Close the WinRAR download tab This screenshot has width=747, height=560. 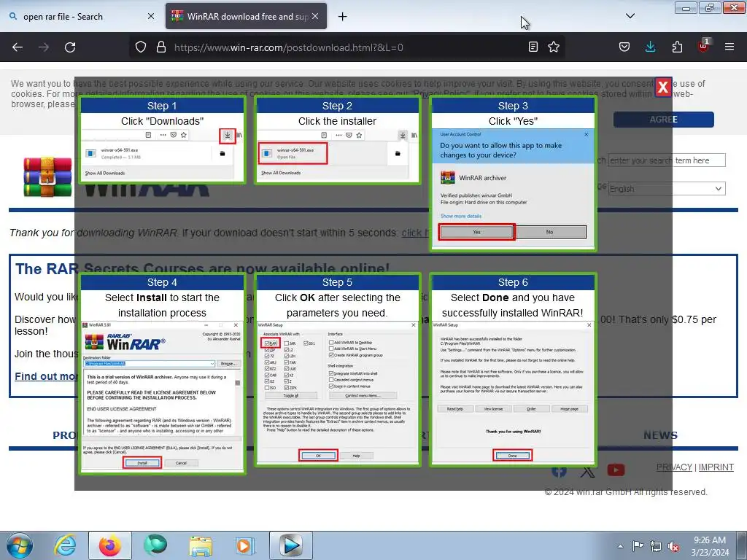coord(315,16)
